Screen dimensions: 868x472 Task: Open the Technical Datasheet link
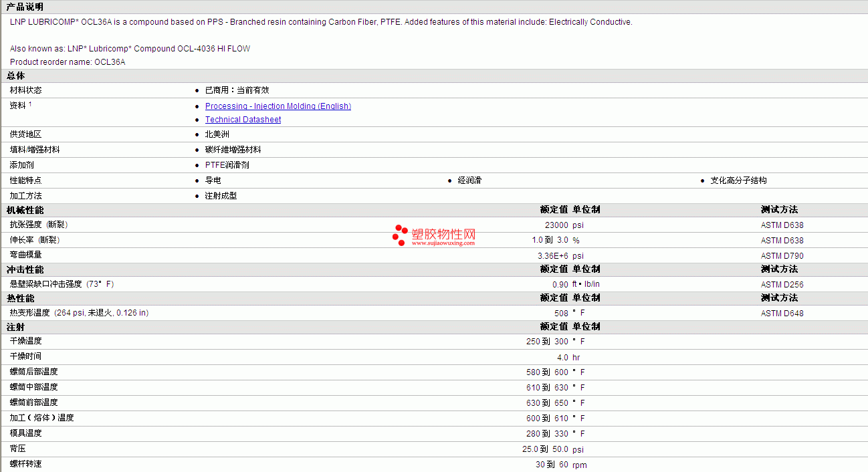click(x=243, y=120)
